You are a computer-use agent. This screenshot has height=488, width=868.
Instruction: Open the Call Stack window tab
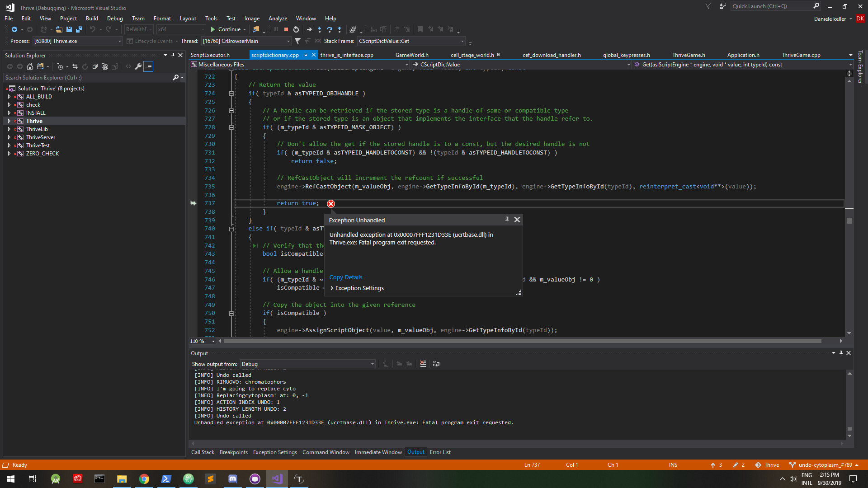click(x=203, y=452)
